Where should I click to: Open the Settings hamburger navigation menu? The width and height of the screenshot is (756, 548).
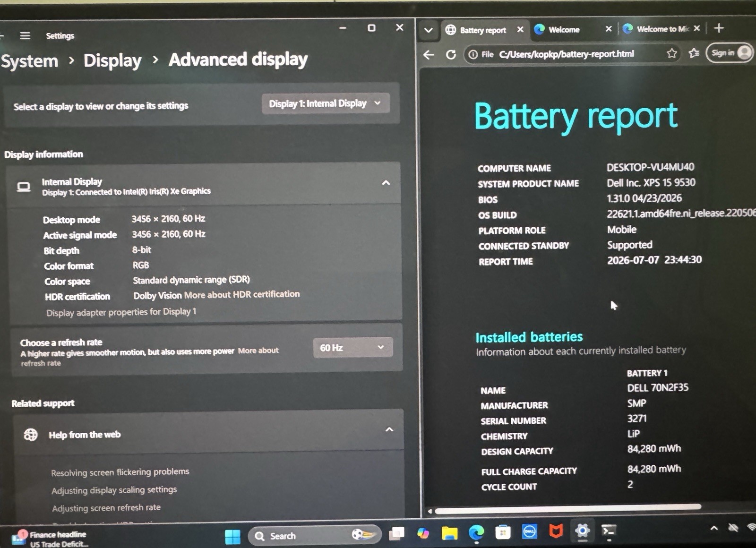(x=25, y=36)
